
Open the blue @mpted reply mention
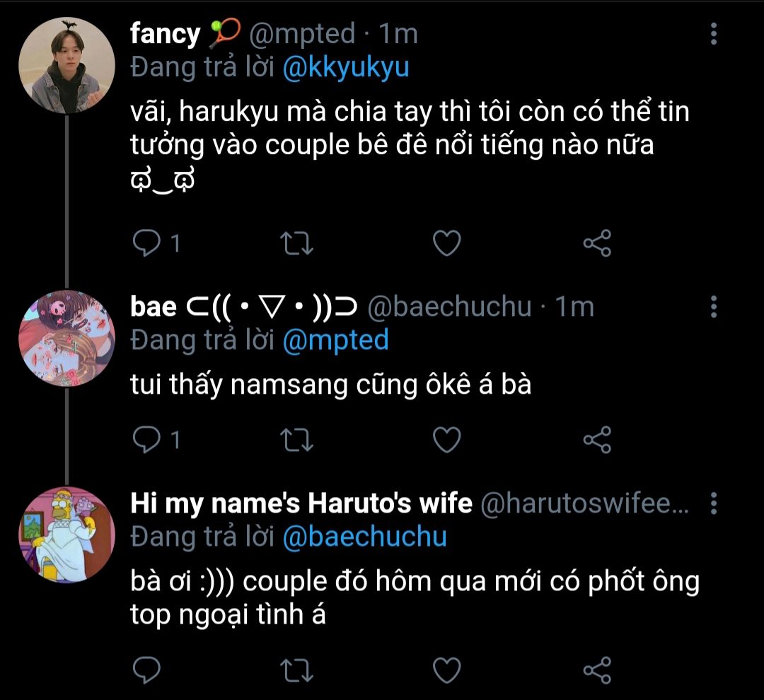tap(335, 340)
